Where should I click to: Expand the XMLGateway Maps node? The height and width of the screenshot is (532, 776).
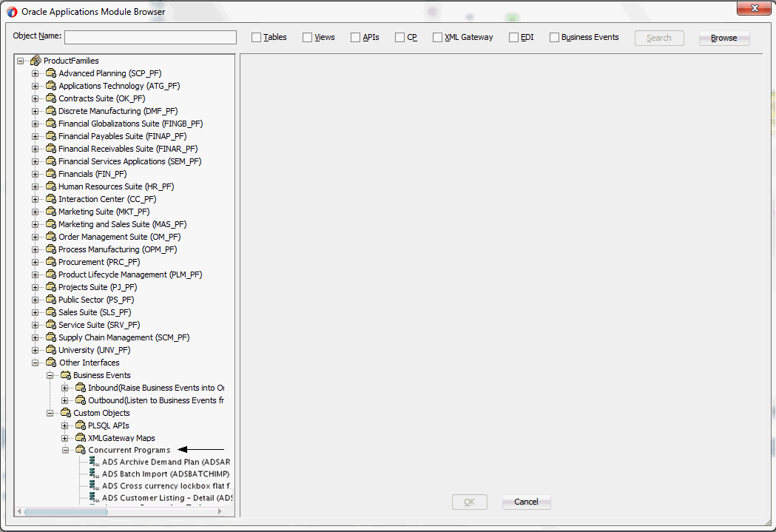65,439
